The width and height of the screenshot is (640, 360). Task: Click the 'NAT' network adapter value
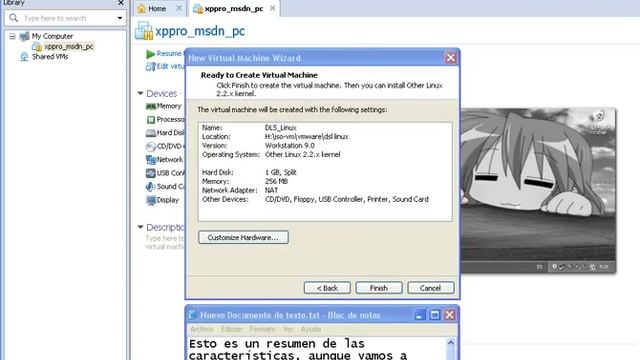(x=271, y=190)
